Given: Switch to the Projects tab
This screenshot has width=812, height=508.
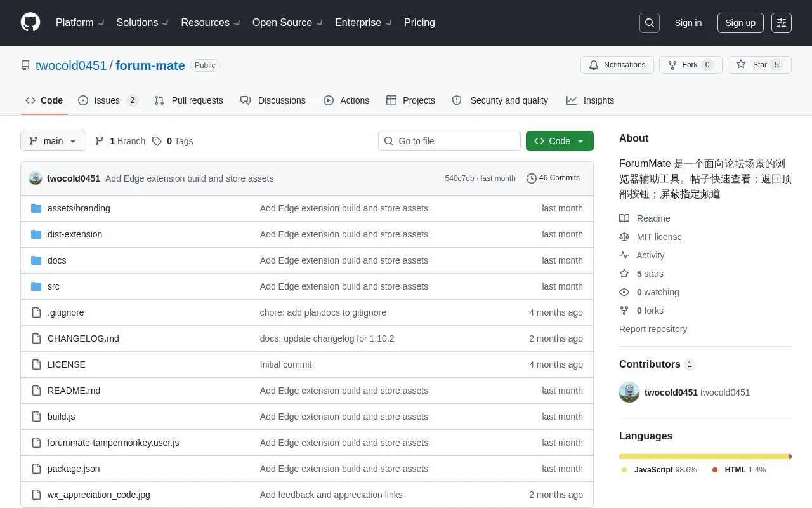Looking at the screenshot, I should click(x=410, y=100).
